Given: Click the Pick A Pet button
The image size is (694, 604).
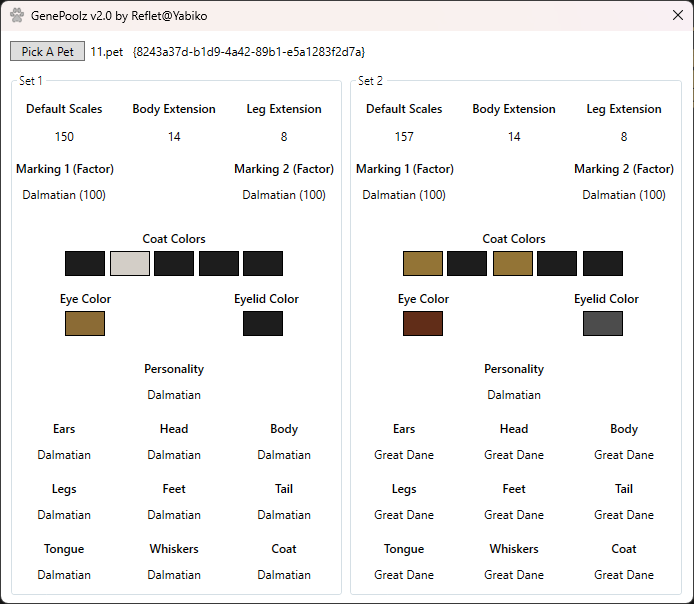Looking at the screenshot, I should tap(47, 51).
